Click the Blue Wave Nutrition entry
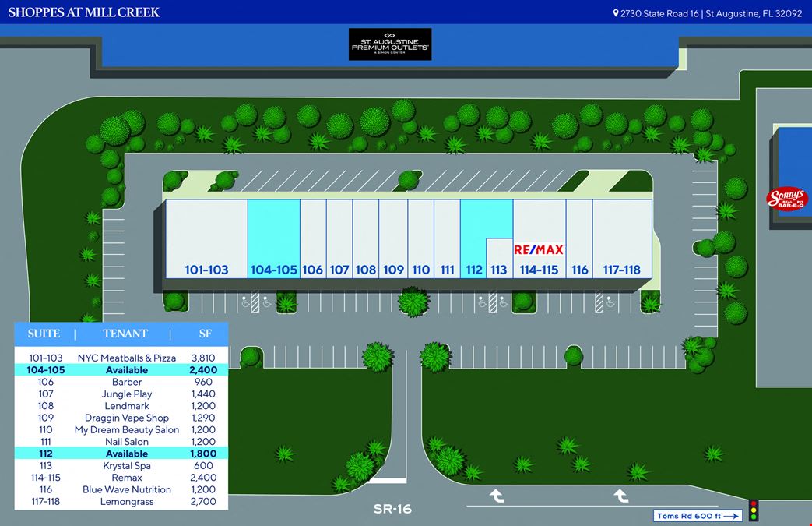Image resolution: width=812 pixels, height=526 pixels. coord(127,489)
